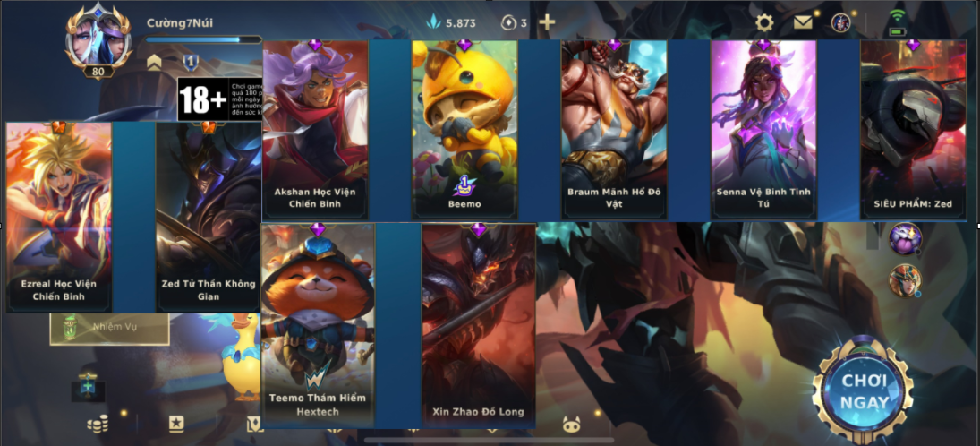Select the Ezreal Học Viện Chiến Binh card
Screen dimensions: 980x446
pos(59,217)
